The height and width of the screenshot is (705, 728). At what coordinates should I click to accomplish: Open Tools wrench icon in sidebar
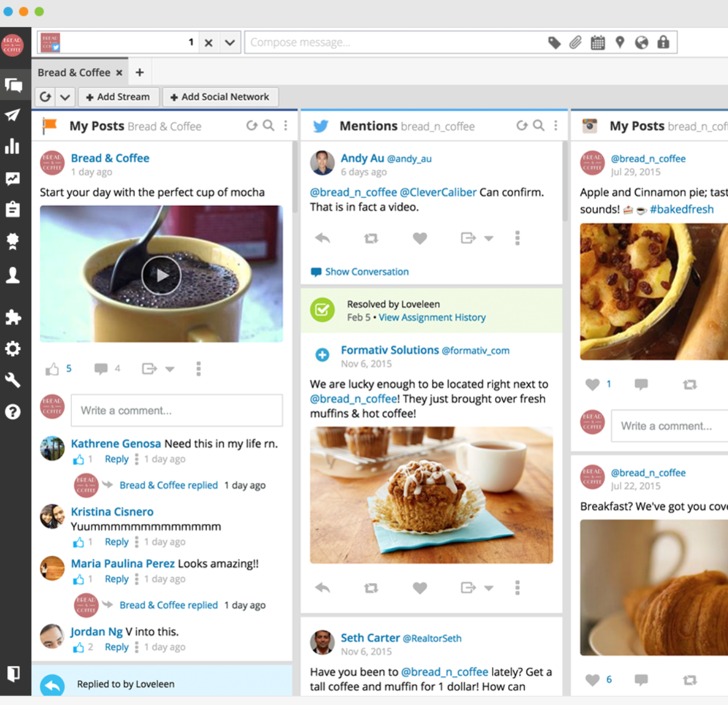(x=13, y=380)
